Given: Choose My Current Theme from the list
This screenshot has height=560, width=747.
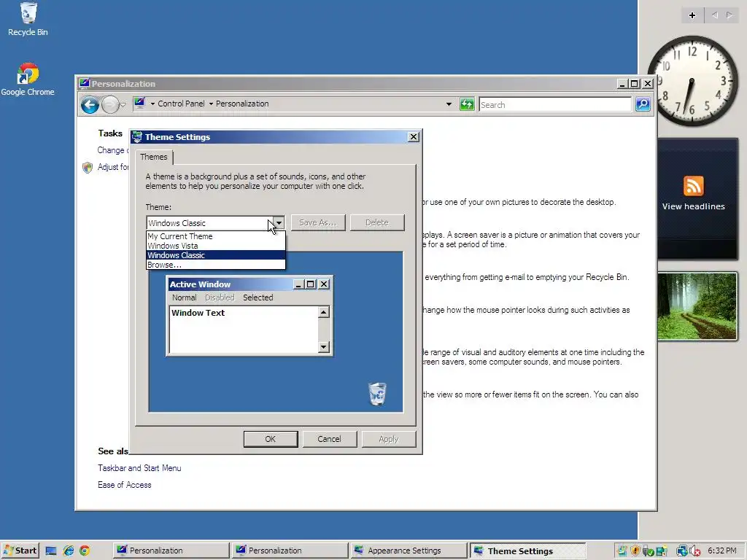Looking at the screenshot, I should [216, 236].
